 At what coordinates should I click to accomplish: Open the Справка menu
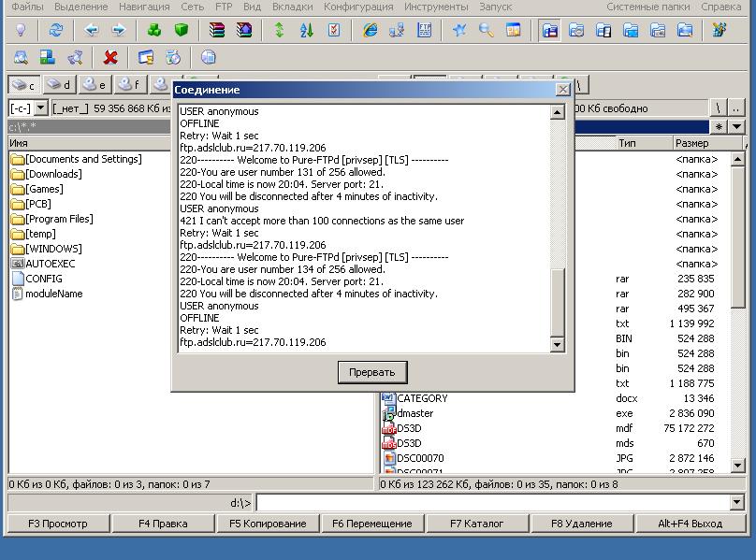pos(720,7)
